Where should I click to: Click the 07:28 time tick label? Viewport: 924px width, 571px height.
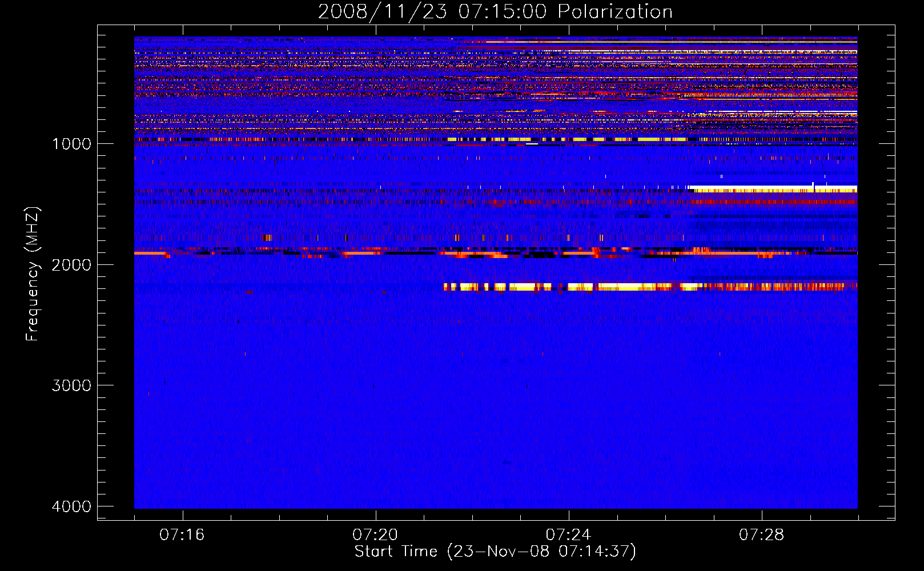(761, 535)
